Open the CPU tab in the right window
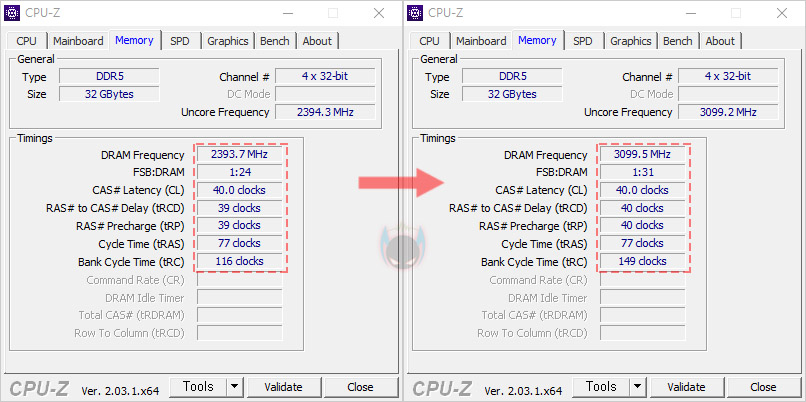This screenshot has width=806, height=402. click(429, 41)
